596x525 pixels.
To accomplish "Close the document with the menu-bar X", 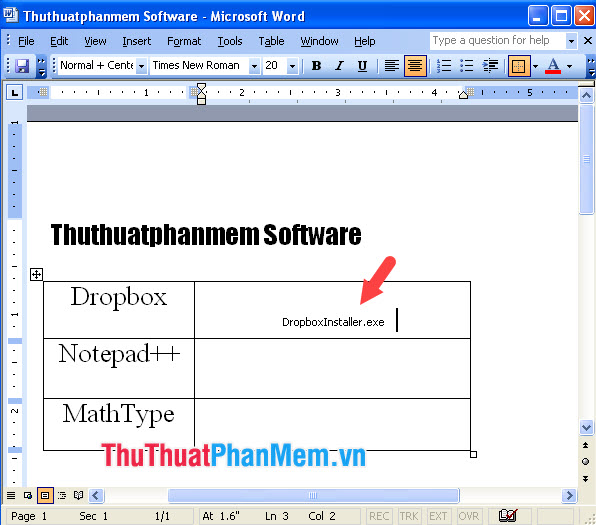I will [x=588, y=40].
